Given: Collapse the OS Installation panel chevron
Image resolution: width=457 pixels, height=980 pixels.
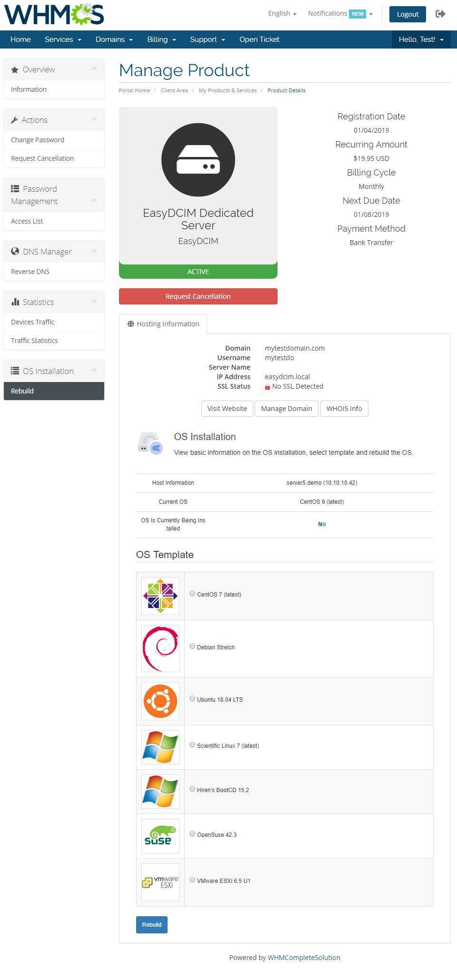Looking at the screenshot, I should point(94,371).
